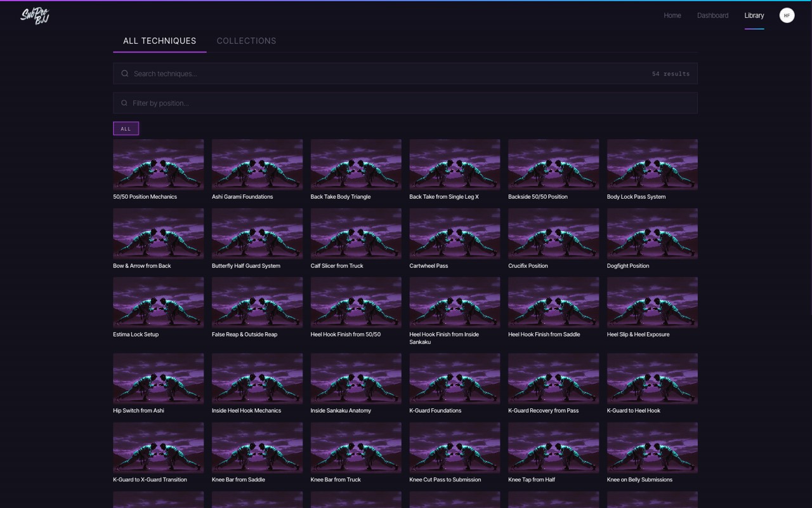Select the Calf Slicer from Truck thumbnail

pyautogui.click(x=356, y=234)
